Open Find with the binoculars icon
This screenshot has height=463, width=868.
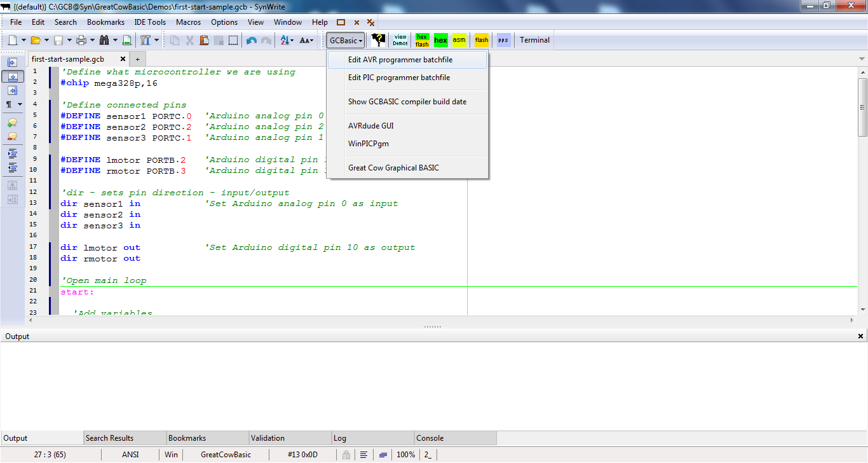[105, 39]
